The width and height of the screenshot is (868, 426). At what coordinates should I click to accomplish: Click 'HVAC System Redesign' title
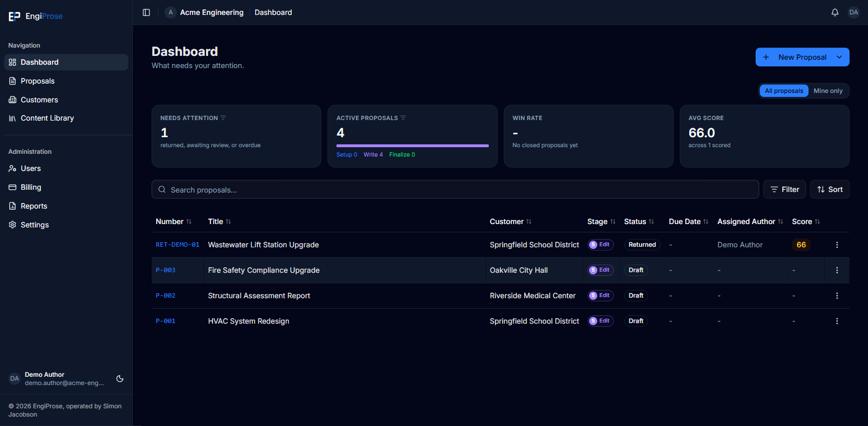249,321
